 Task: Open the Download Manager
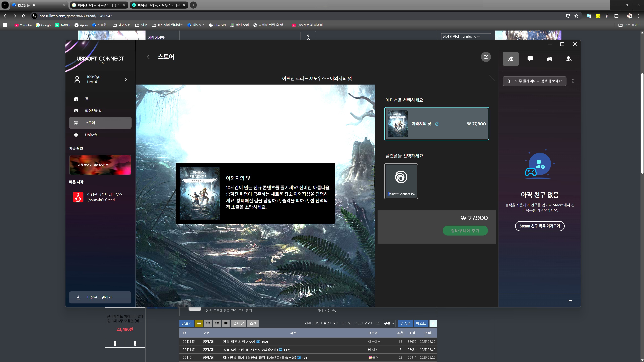pyautogui.click(x=100, y=297)
